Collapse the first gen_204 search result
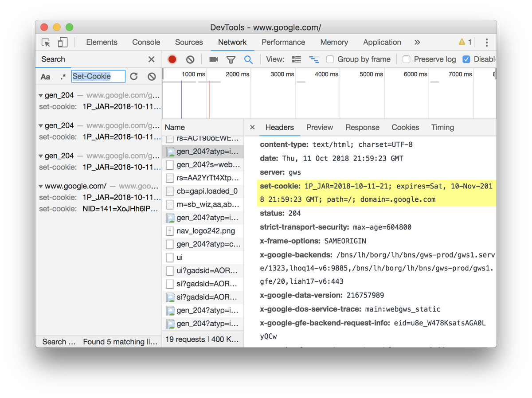This screenshot has width=532, height=398. pyautogui.click(x=41, y=96)
